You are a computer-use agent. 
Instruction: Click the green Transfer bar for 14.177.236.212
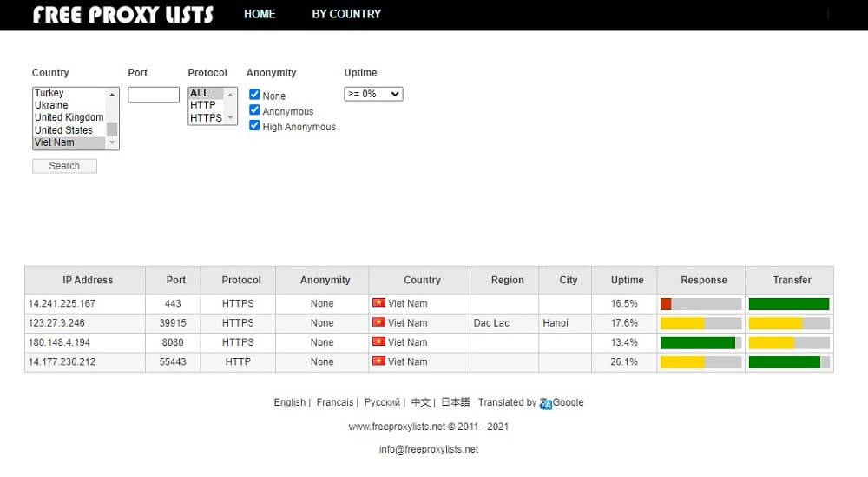tap(785, 362)
